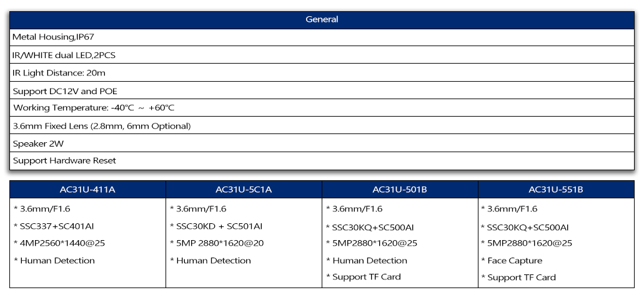
Task: Select Support TF Card under AC31U-501B
Action: pyautogui.click(x=367, y=277)
